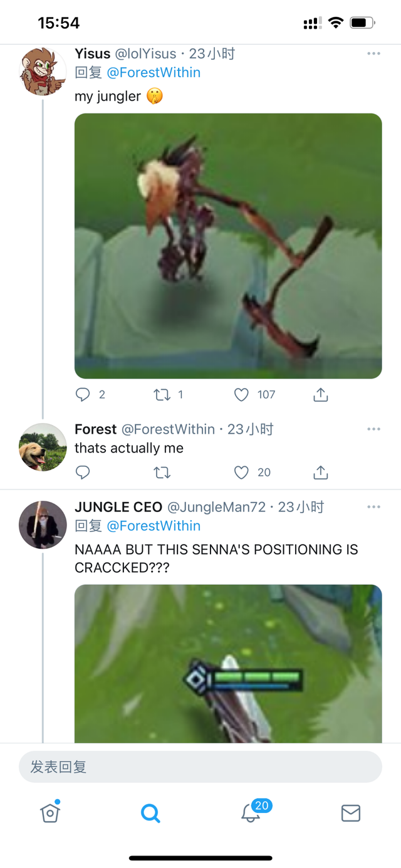Screen dimensions: 401x868
Task: Open the Messages envelope tab
Action: coord(351,813)
